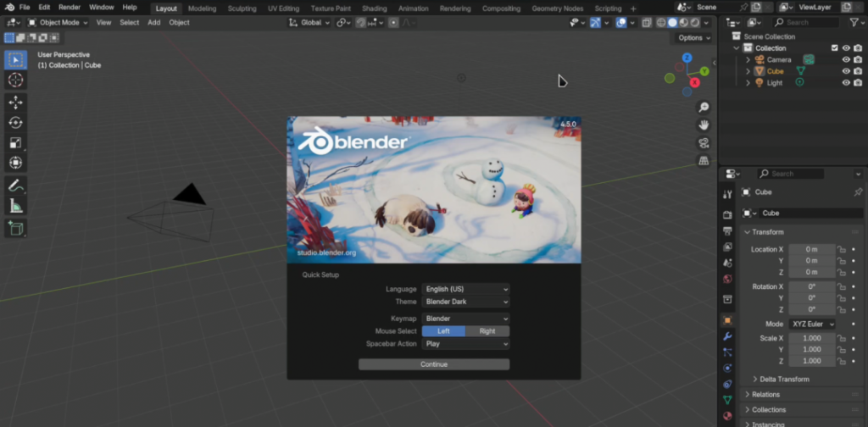The width and height of the screenshot is (868, 427).
Task: Expand the Camera item in outliner
Action: point(748,60)
